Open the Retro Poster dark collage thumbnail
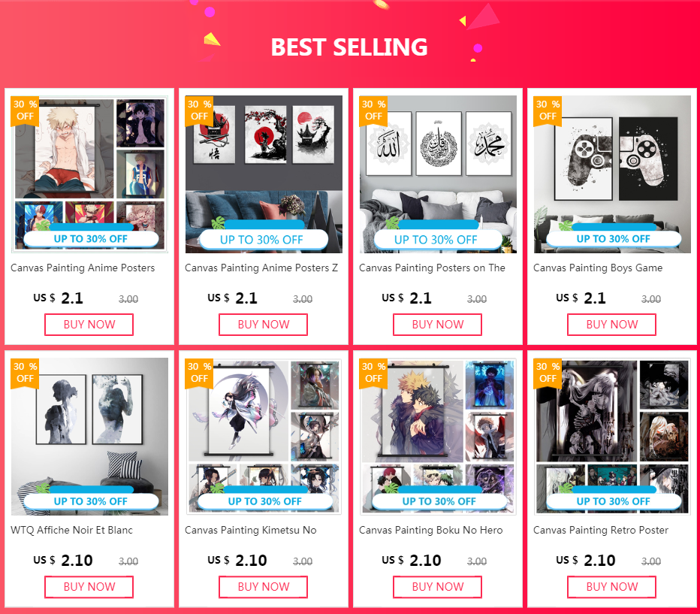This screenshot has width=700, height=614. 612,437
